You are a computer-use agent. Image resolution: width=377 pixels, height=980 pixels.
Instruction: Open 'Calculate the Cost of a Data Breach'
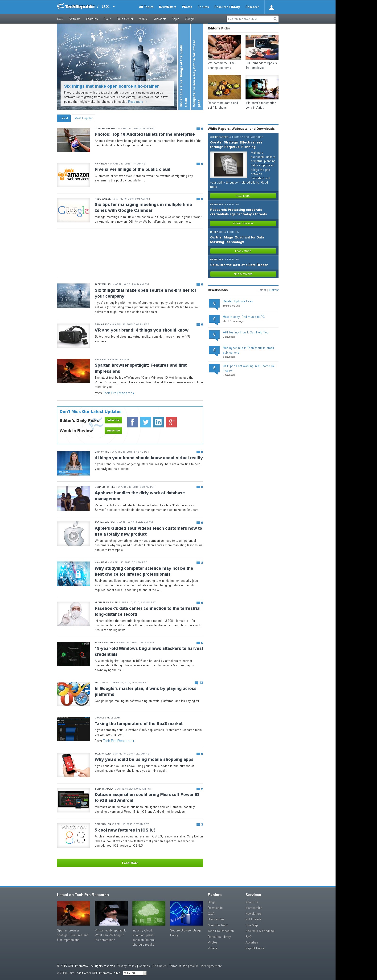(239, 265)
